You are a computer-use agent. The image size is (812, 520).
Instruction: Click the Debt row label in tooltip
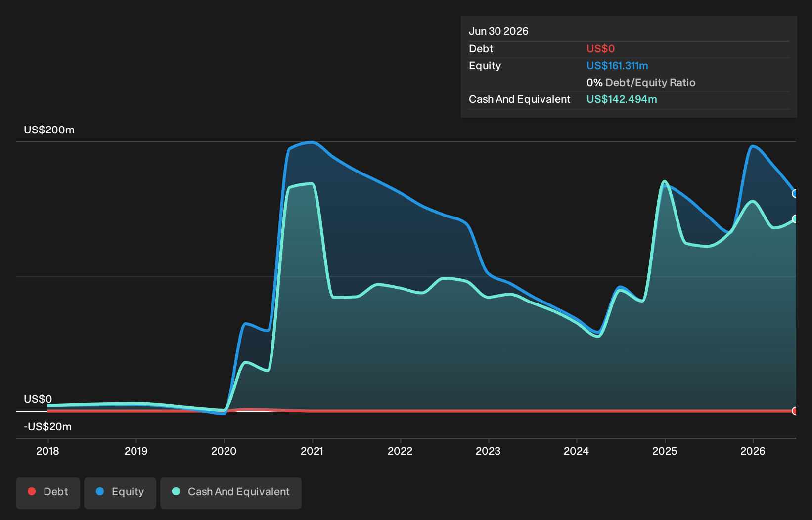481,49
